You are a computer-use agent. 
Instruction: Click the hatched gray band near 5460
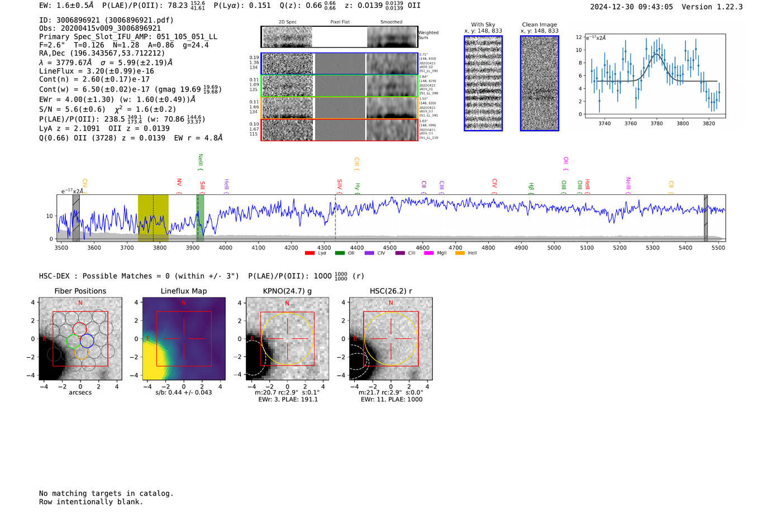(x=705, y=218)
